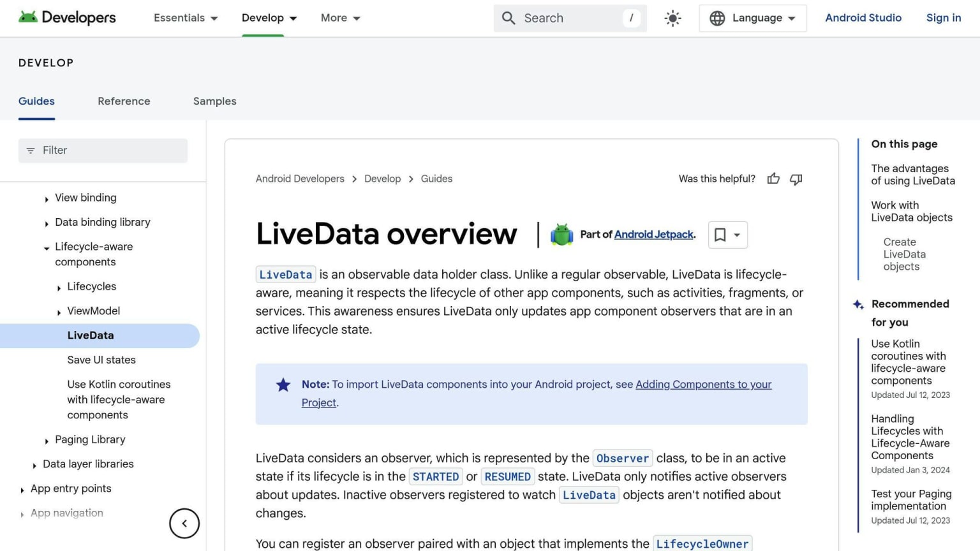
Task: Open the Android Jetpack link
Action: click(x=654, y=234)
